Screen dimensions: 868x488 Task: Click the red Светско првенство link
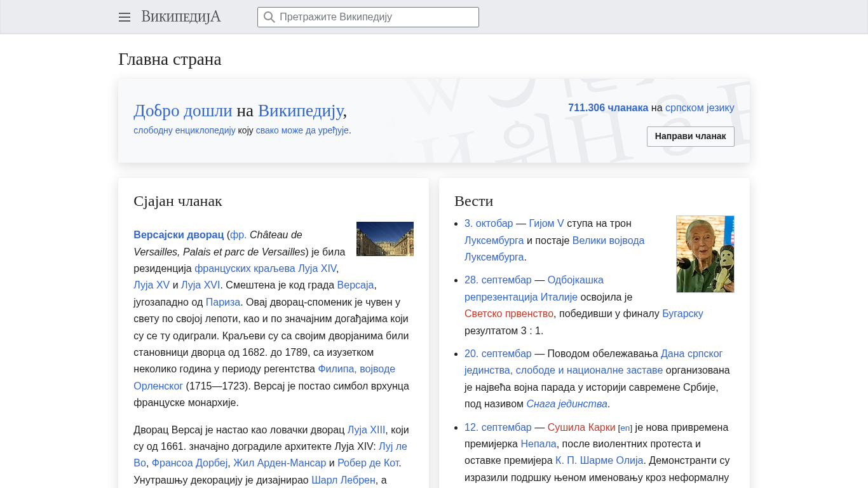click(508, 314)
